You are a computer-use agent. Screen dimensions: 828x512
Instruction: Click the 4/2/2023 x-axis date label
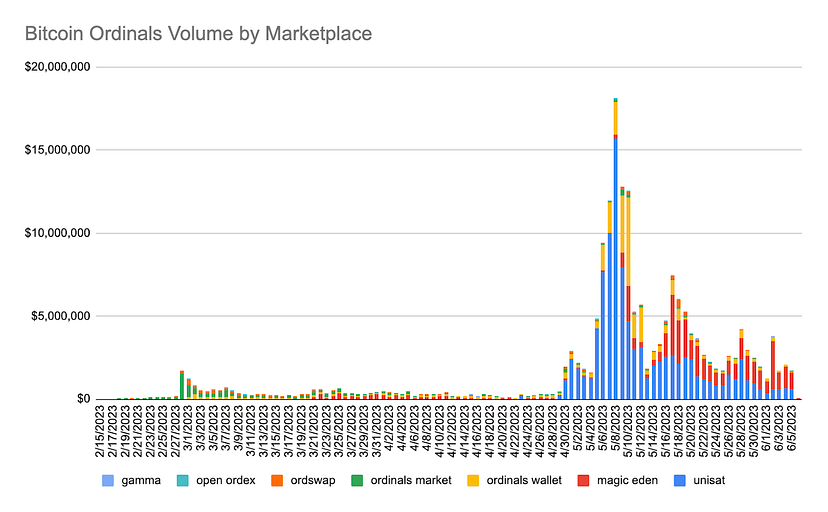389,428
